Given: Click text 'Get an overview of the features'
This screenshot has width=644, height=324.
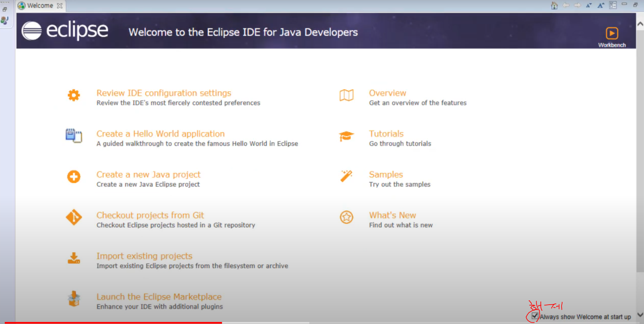Looking at the screenshot, I should 418,103.
